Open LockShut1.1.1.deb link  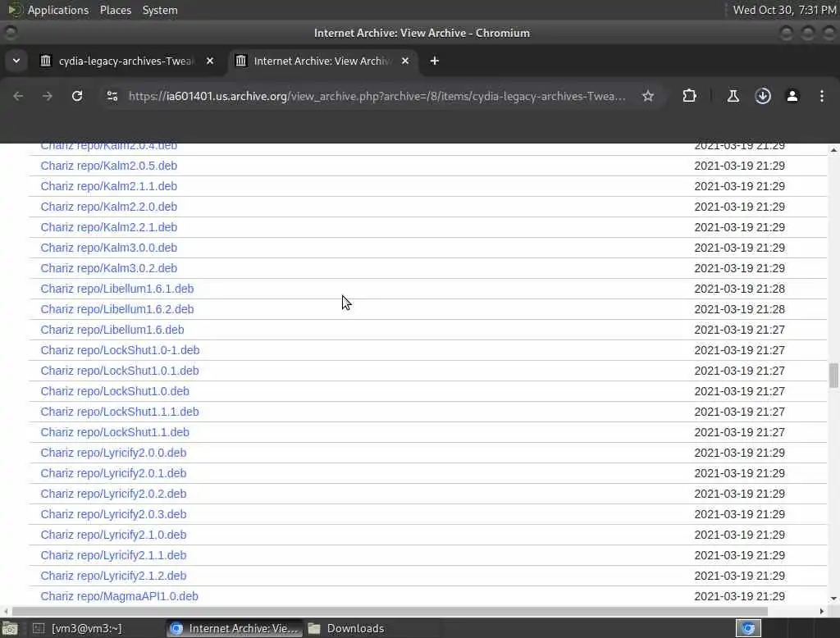point(120,412)
